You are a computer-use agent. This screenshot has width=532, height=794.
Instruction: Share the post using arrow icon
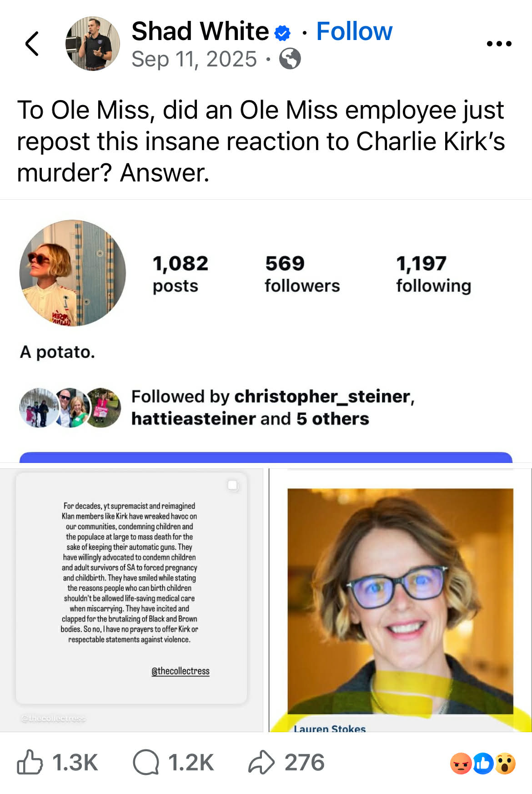[x=261, y=762]
